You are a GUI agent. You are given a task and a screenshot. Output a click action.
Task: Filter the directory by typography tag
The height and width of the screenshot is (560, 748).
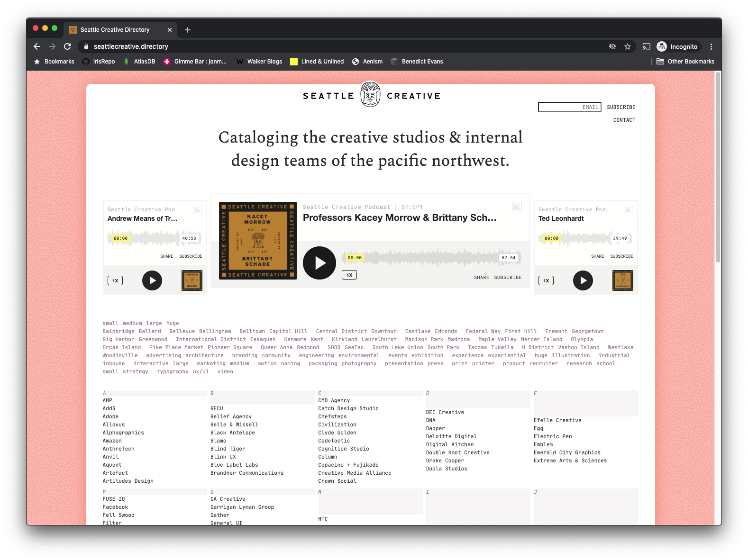click(173, 372)
